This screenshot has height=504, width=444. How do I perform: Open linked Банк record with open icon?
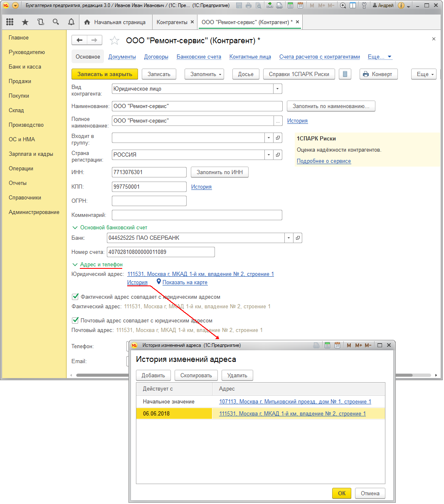coord(298,238)
